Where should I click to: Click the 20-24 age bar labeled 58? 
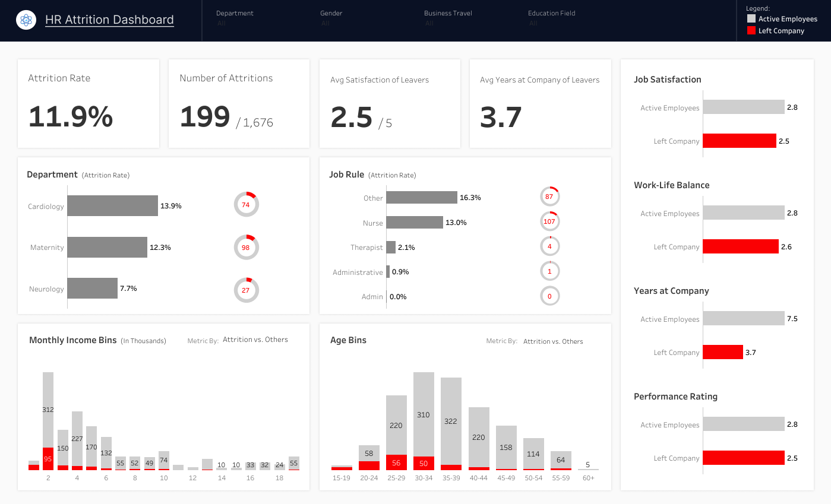[369, 454]
